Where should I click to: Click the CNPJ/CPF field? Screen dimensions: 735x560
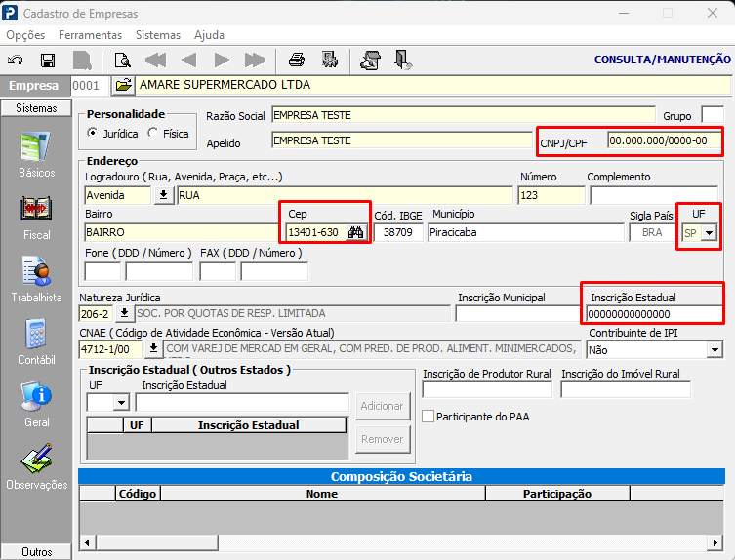[665, 140]
